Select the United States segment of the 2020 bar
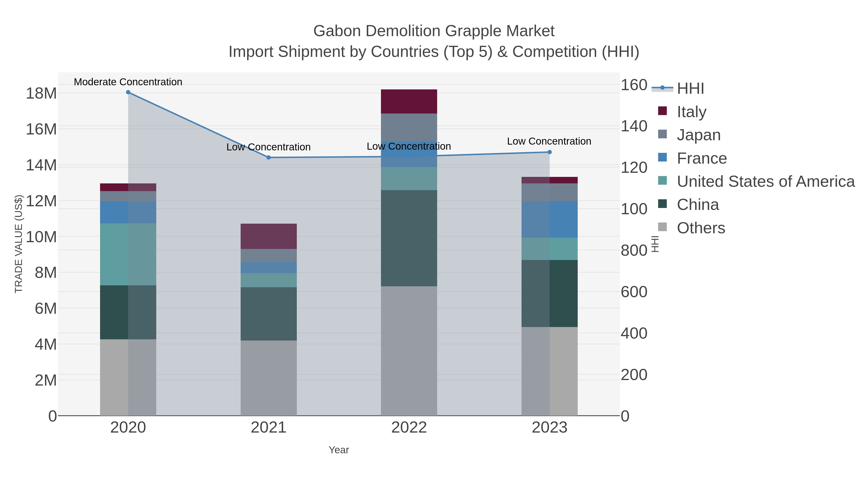 tap(128, 255)
